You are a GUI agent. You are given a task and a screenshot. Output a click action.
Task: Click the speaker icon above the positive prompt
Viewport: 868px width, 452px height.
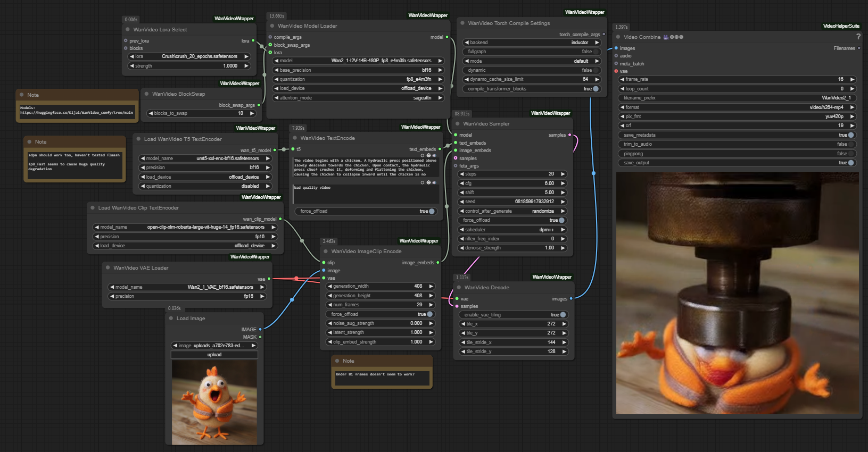pos(434,155)
